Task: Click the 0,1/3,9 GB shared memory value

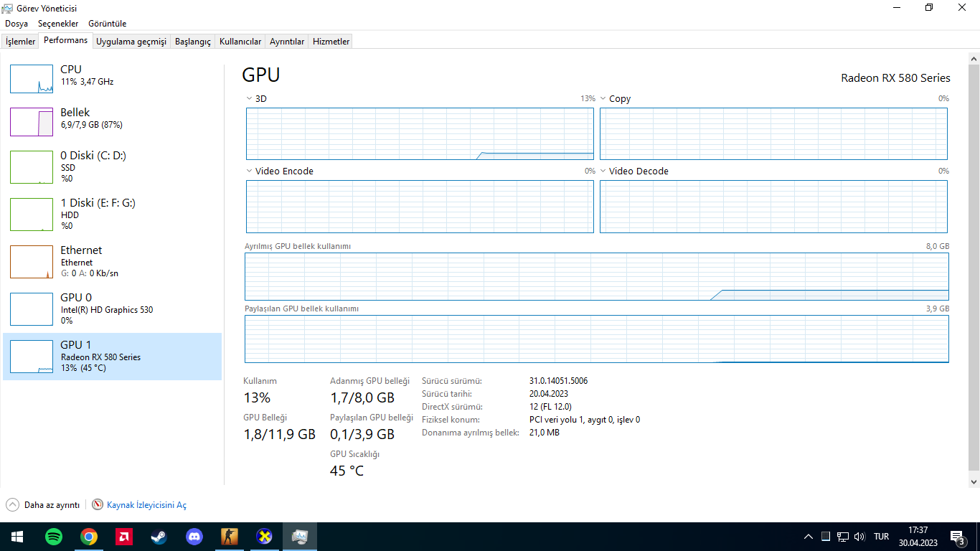Action: 362,434
